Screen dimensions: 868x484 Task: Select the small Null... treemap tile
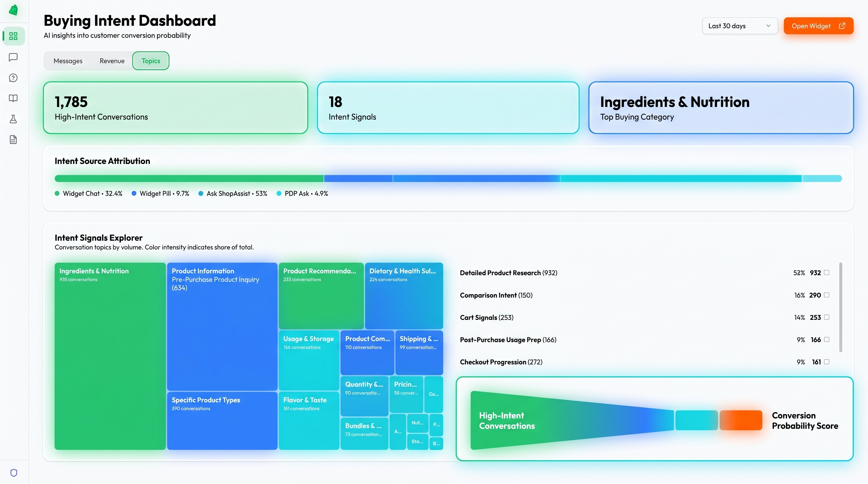(418, 423)
